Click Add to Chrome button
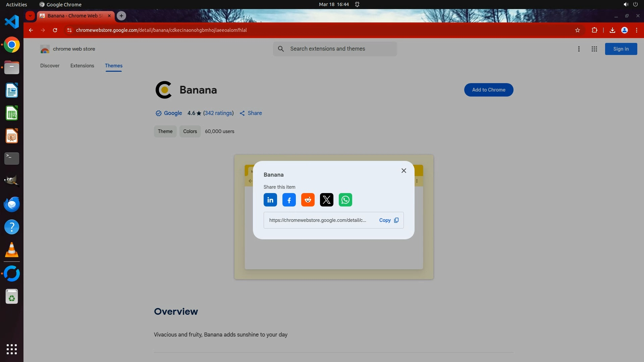Screen dimensions: 644x362 pos(488,90)
